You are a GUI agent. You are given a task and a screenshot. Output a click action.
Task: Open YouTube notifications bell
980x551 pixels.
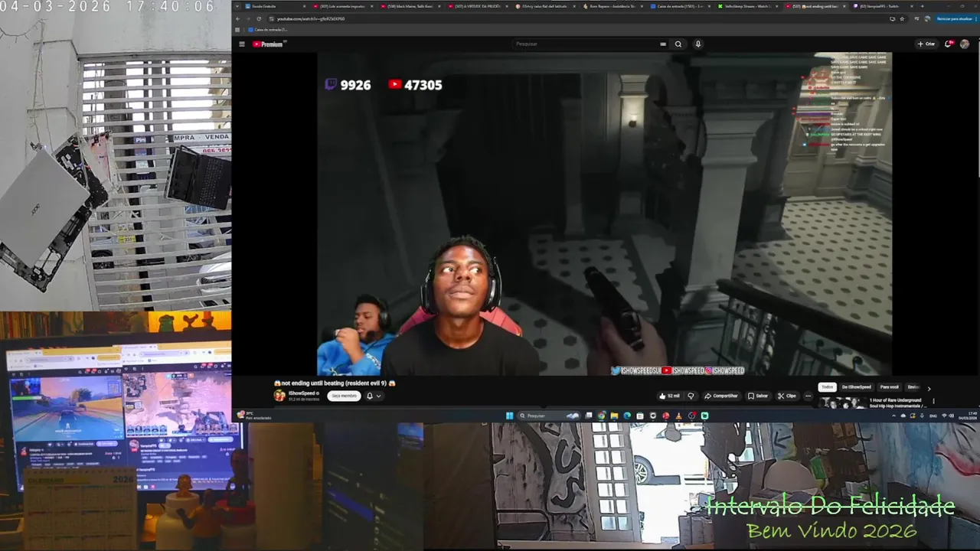click(949, 44)
